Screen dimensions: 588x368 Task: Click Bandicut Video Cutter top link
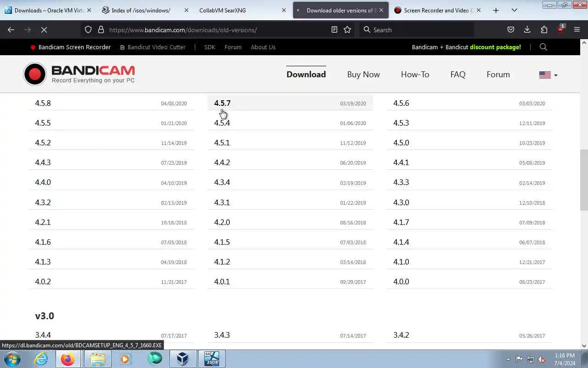tap(153, 47)
